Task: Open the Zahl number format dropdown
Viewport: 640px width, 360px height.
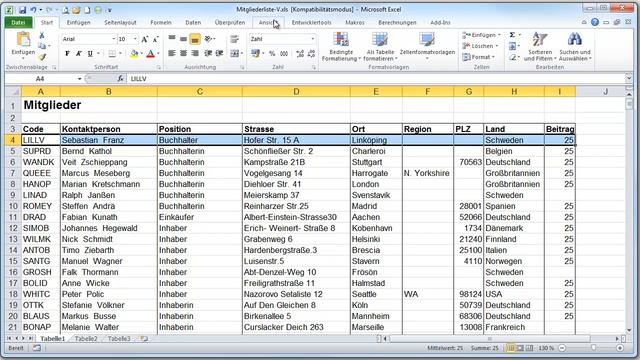Action: click(313, 39)
